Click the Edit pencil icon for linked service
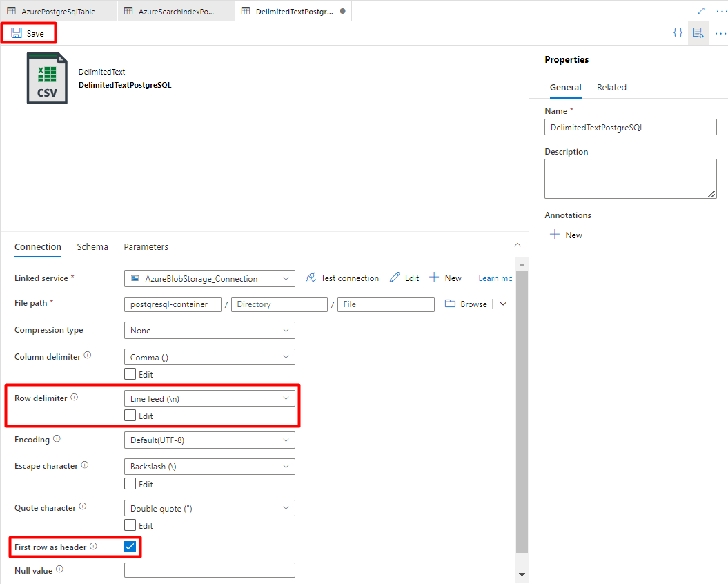 (395, 278)
